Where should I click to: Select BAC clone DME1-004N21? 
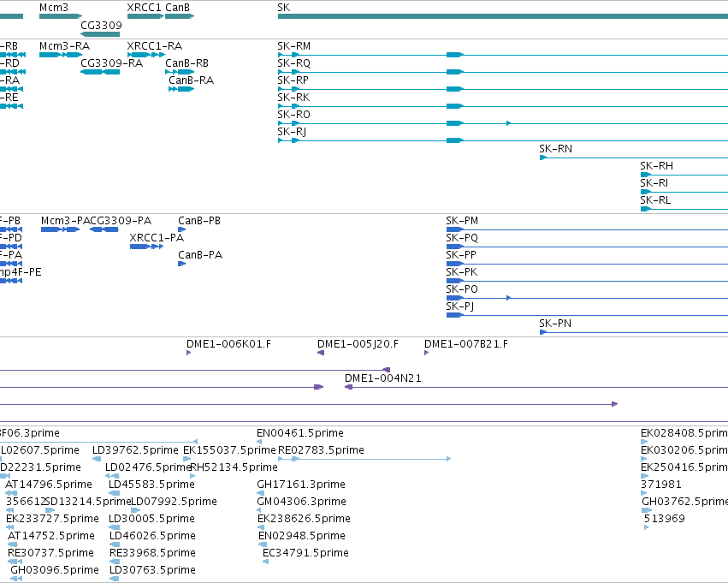536,388
